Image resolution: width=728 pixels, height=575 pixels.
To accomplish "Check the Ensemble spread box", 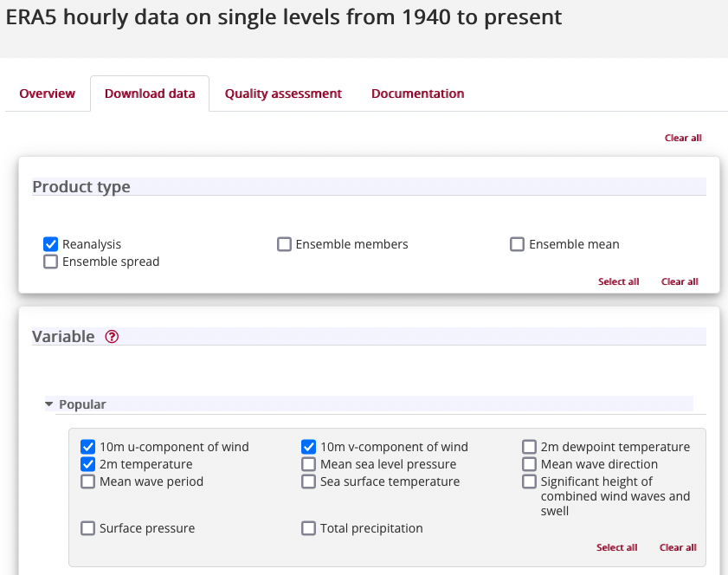I will (x=50, y=262).
